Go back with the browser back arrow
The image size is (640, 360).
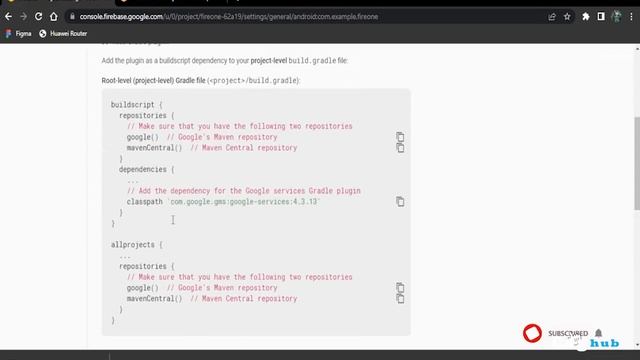[x=9, y=17]
